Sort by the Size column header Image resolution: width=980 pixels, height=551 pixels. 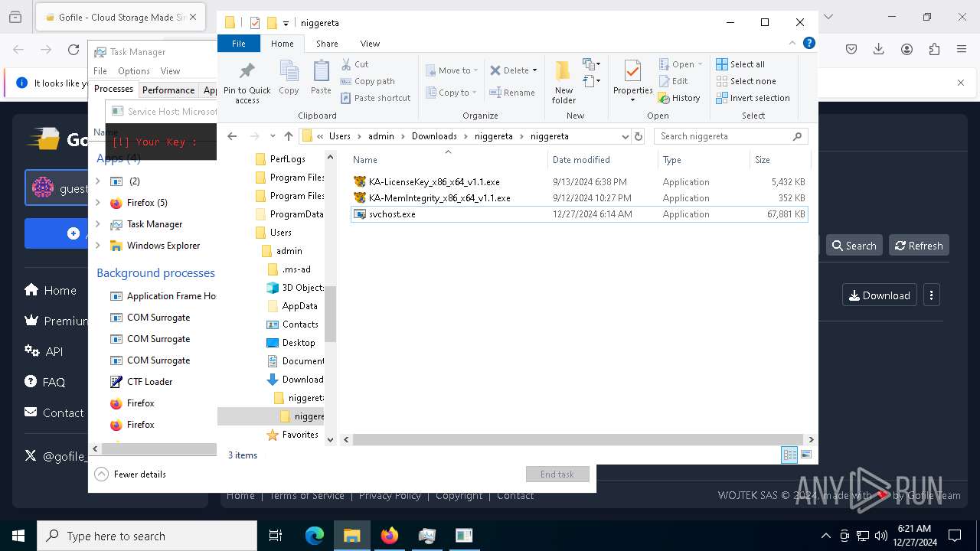coord(779,160)
